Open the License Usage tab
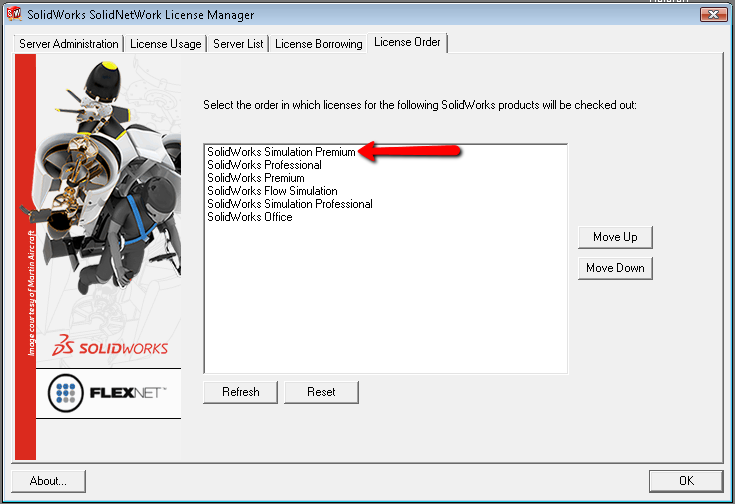 [x=165, y=44]
